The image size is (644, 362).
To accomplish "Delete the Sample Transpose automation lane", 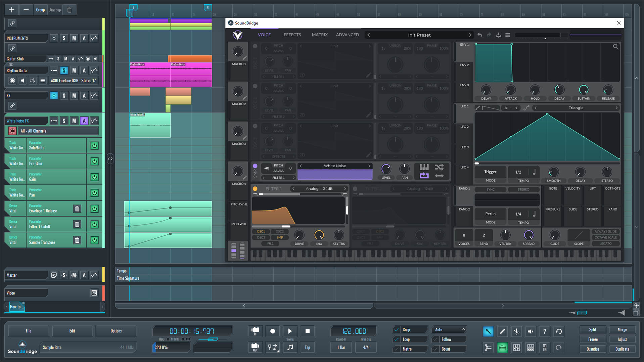I will [77, 240].
